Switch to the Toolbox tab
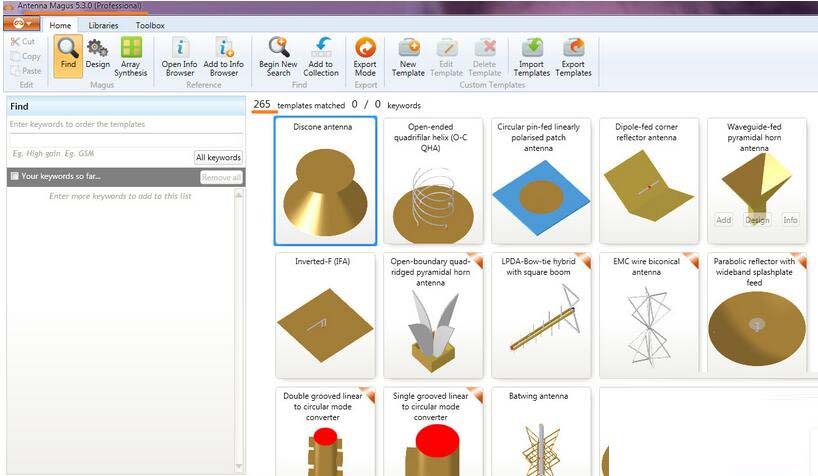 point(150,25)
